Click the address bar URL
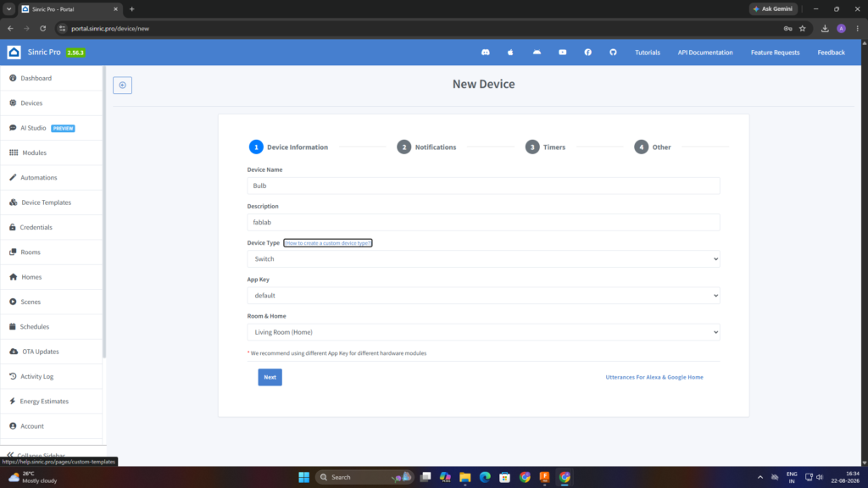Image resolution: width=868 pixels, height=488 pixels. click(x=110, y=28)
